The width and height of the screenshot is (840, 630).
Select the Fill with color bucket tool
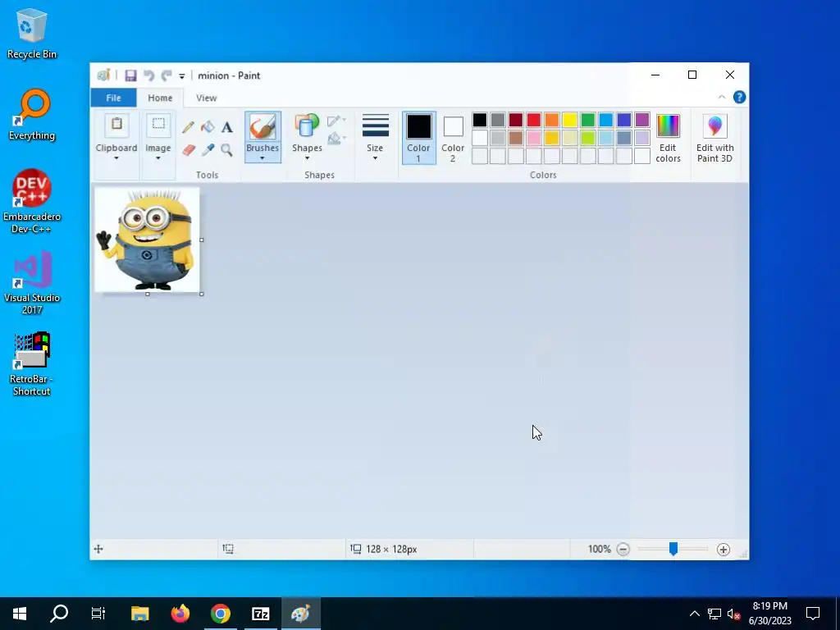coord(208,127)
